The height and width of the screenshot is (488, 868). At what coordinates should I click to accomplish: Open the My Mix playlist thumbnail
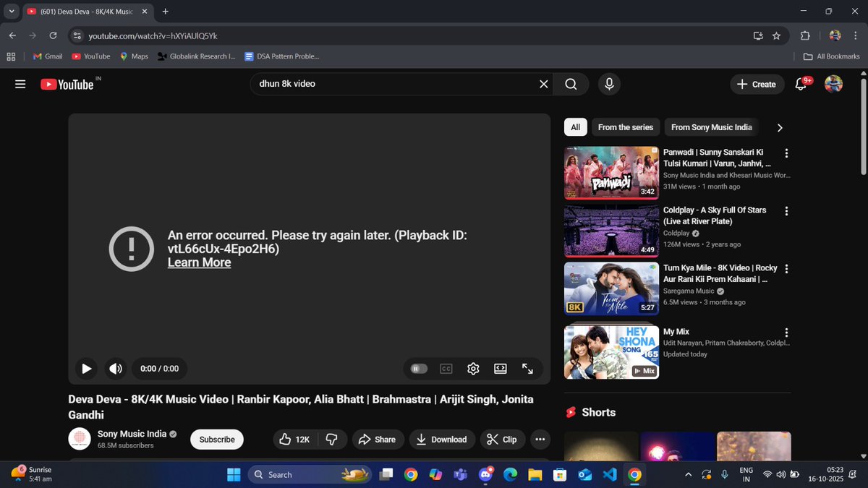(x=611, y=352)
